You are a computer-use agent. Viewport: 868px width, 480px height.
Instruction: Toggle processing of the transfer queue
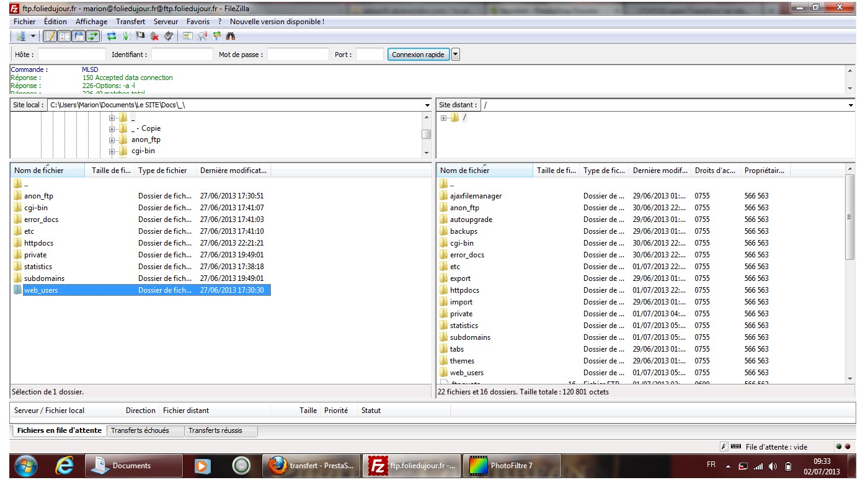point(126,36)
